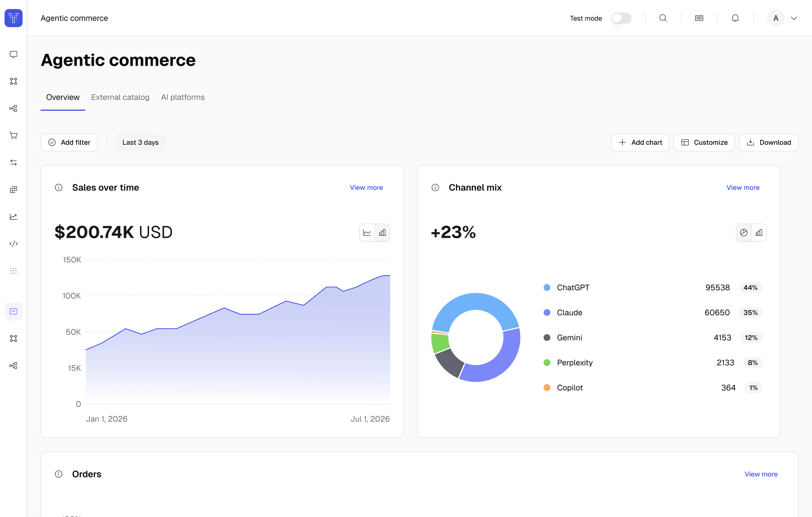
Task: Open search with the magnifier icon
Action: [663, 18]
